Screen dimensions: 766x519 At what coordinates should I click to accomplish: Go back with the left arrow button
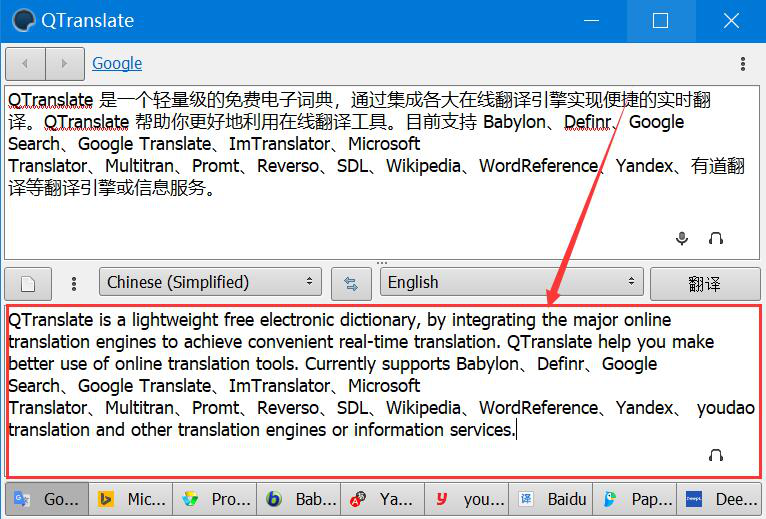pos(25,64)
